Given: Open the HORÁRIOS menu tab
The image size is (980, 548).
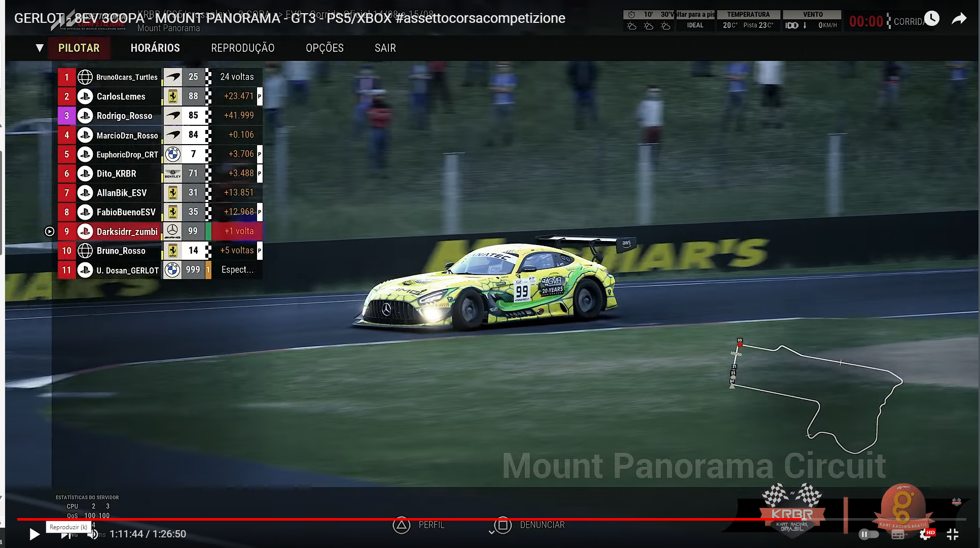Looking at the screenshot, I should click(155, 48).
